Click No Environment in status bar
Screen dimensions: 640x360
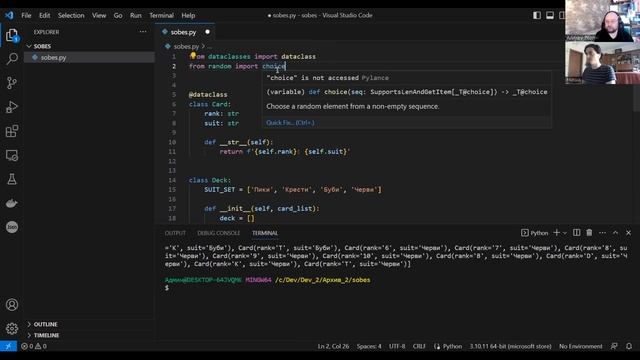point(580,346)
